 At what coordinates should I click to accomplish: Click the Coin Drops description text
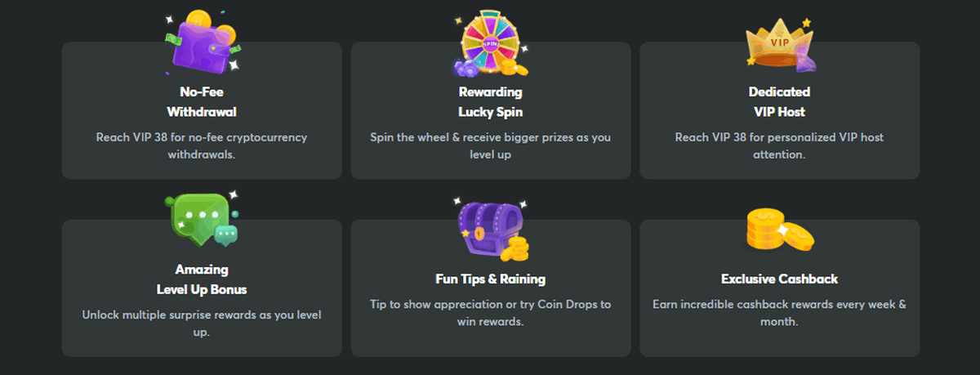(490, 313)
